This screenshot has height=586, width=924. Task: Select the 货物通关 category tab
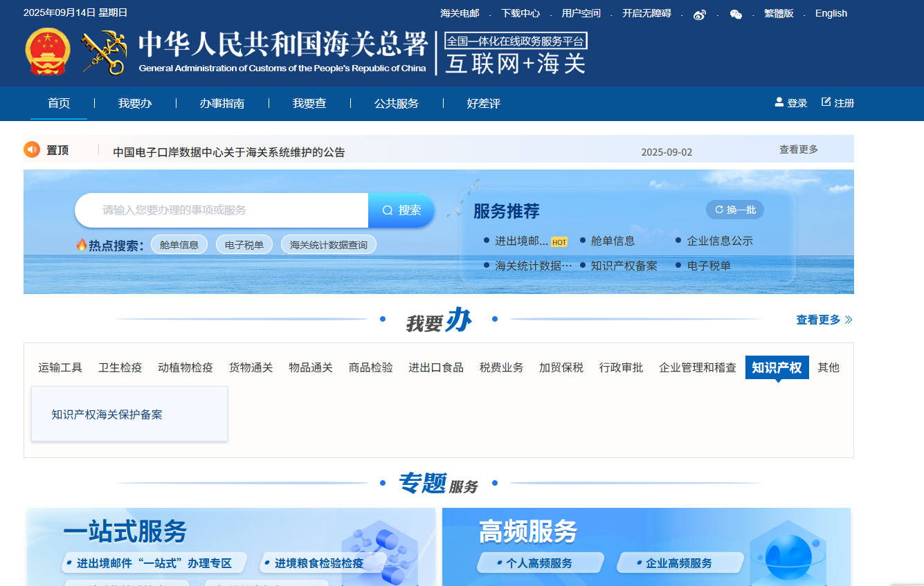(251, 367)
